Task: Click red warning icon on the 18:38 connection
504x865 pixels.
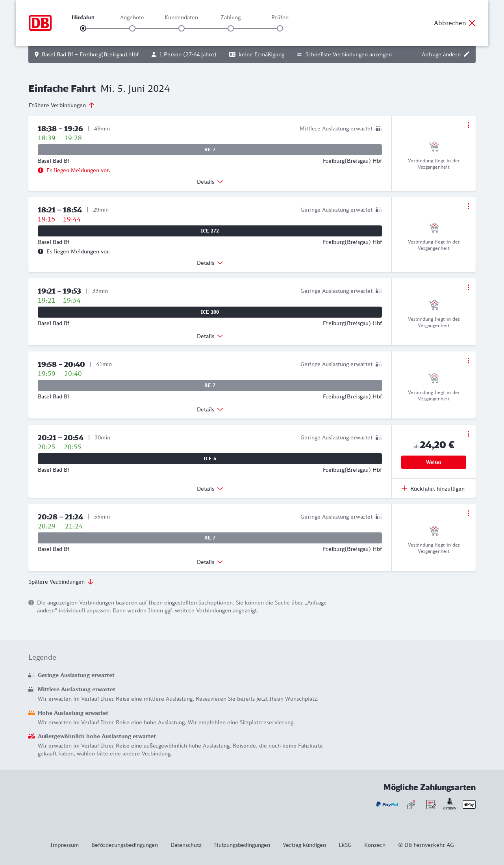Action: (x=41, y=170)
